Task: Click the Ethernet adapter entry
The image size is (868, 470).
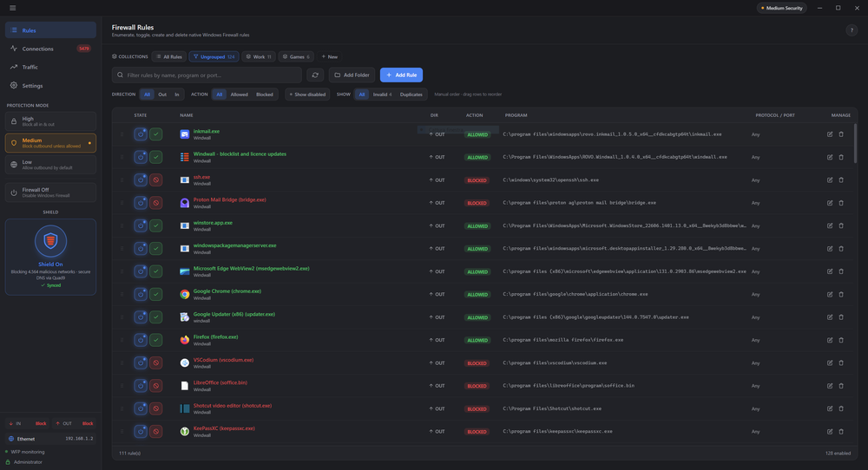Action: click(50, 439)
